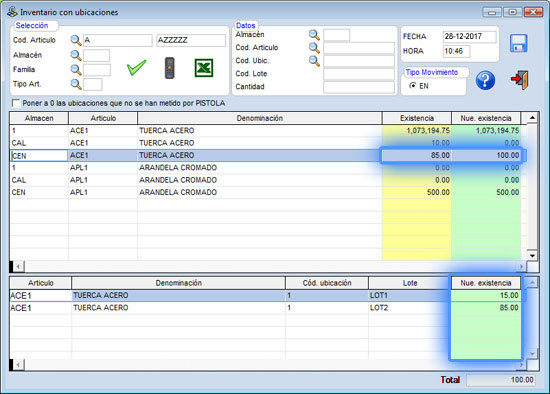Click the new existence value 100.00 in green column

[x=486, y=155]
